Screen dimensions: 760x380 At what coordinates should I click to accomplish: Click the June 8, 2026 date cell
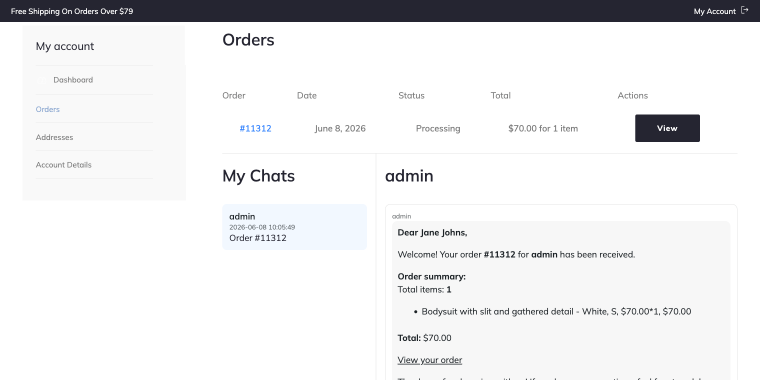[x=340, y=128]
